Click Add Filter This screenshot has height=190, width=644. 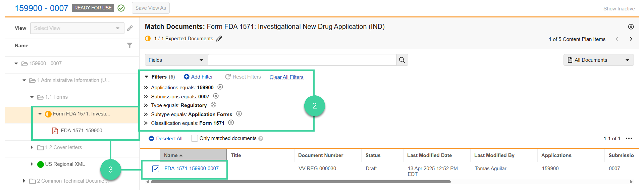198,77
